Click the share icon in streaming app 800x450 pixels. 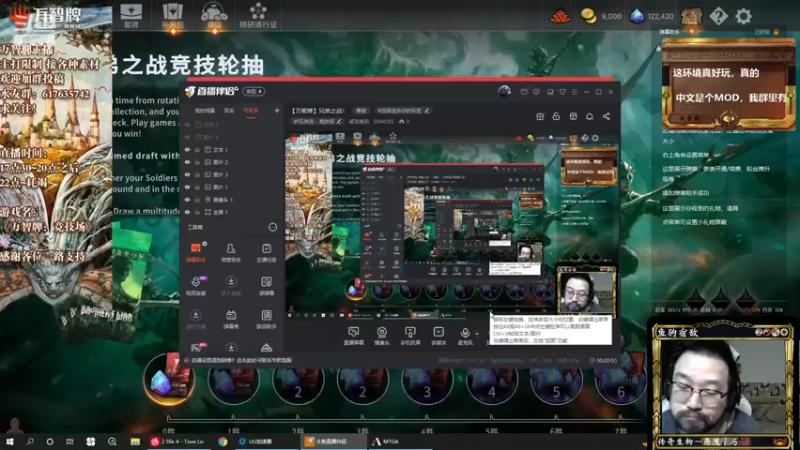click(x=606, y=117)
